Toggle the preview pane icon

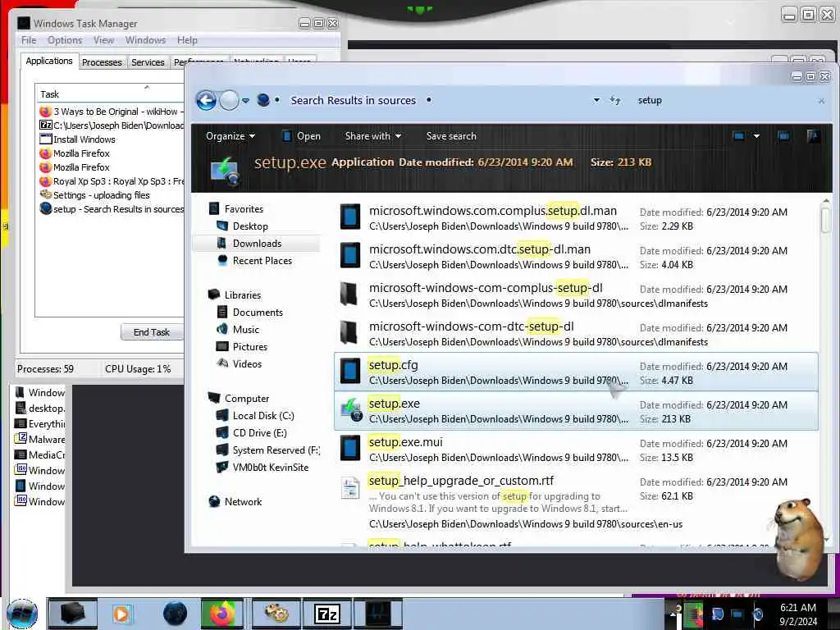coord(783,136)
